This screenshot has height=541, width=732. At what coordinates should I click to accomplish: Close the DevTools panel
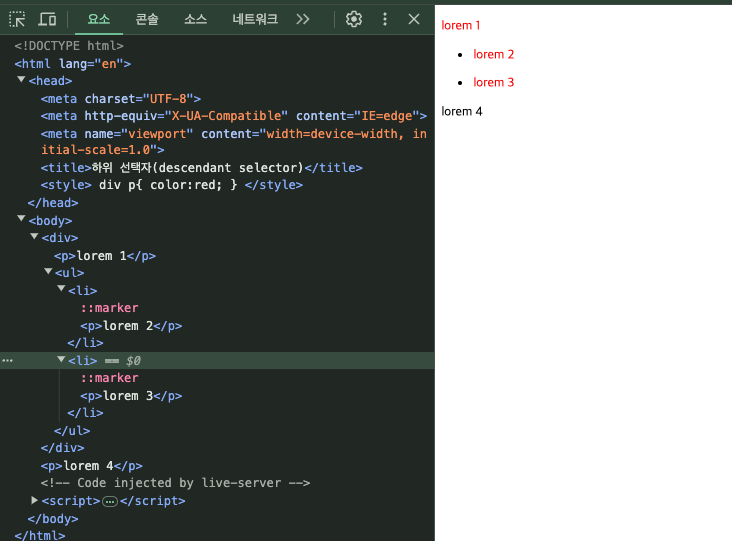click(414, 19)
